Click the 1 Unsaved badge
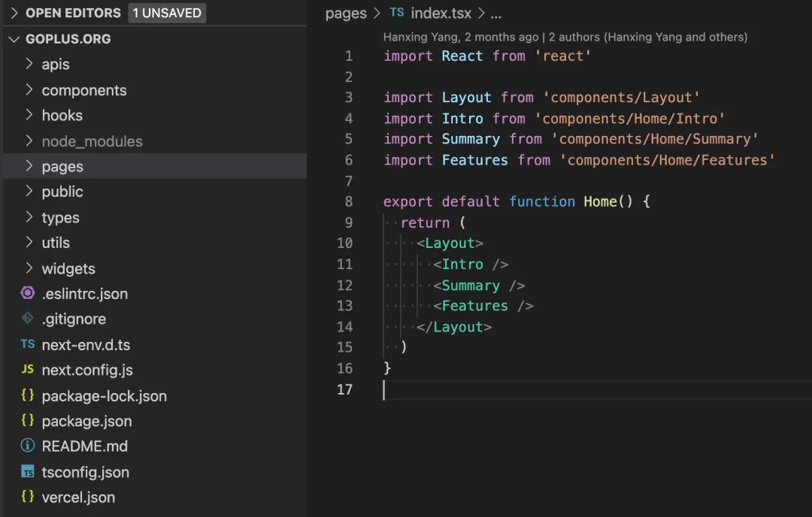 point(168,13)
